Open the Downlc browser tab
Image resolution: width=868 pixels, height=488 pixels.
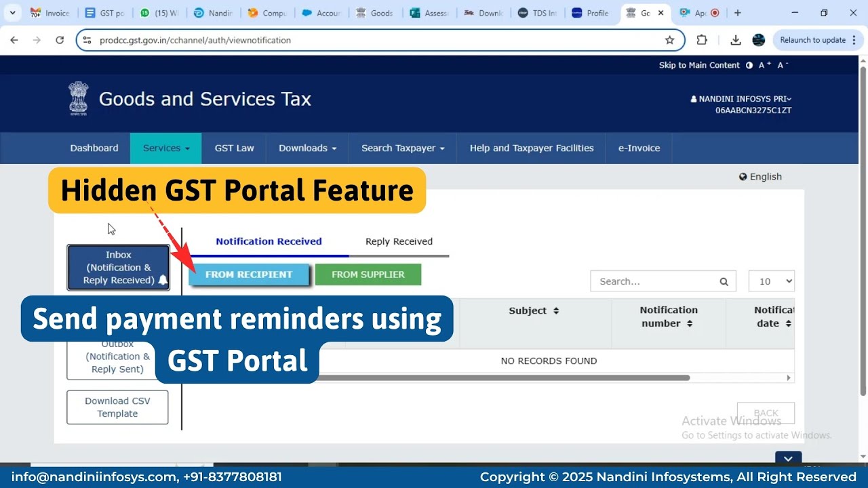[x=484, y=13]
